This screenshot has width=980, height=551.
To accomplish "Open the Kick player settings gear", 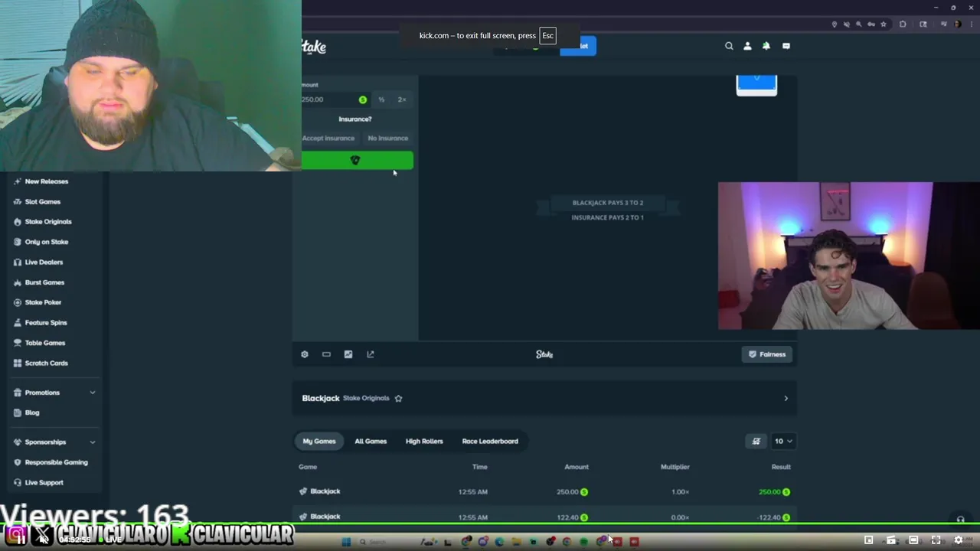I will pos(958,540).
